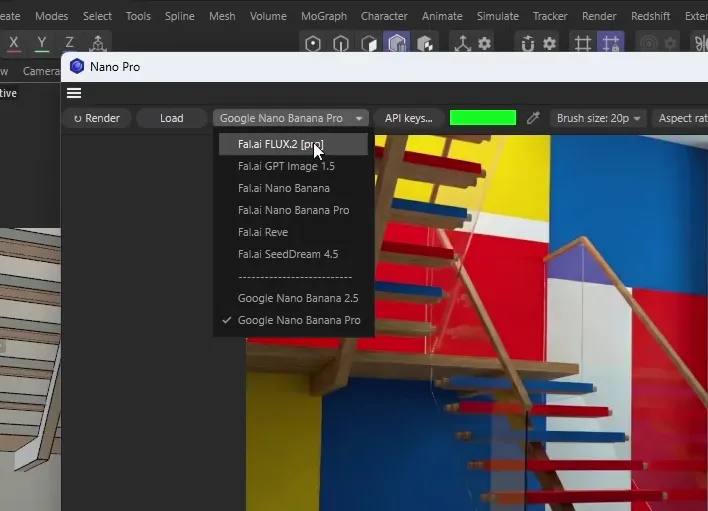This screenshot has width=708, height=511.
Task: Choose Fal.ai FLUX.2 [pro] model
Action: (x=293, y=144)
